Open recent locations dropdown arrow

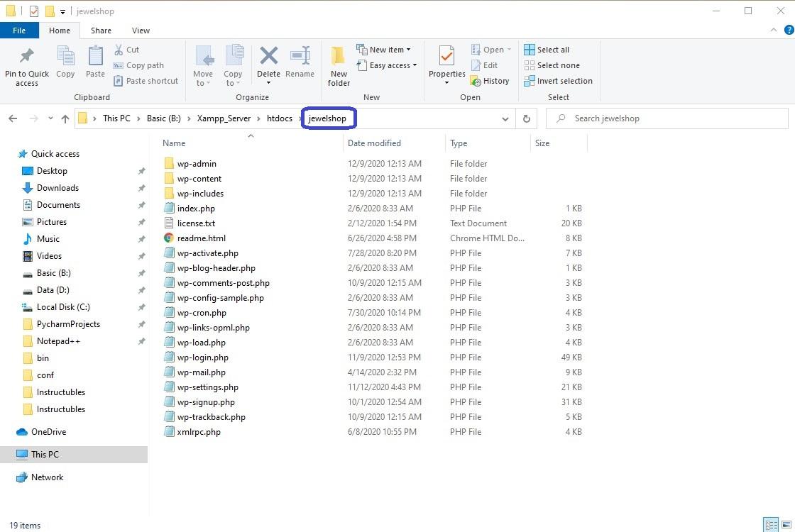tap(50, 118)
